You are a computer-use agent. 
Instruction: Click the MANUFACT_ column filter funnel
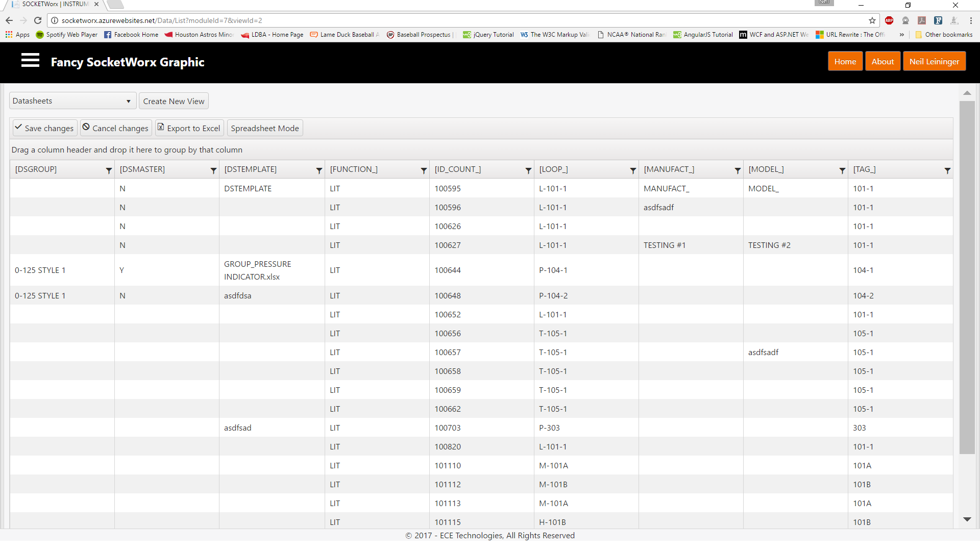738,170
